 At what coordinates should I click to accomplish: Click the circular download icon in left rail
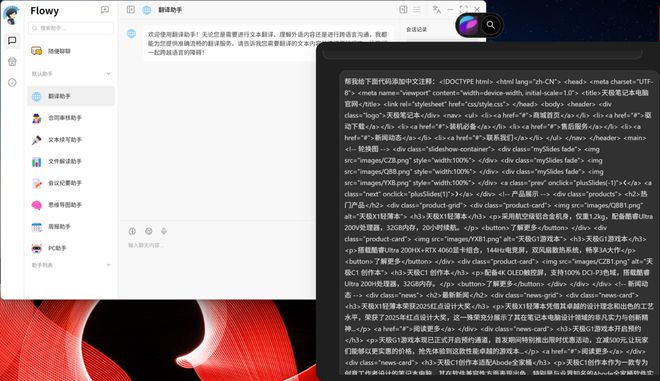[12, 83]
